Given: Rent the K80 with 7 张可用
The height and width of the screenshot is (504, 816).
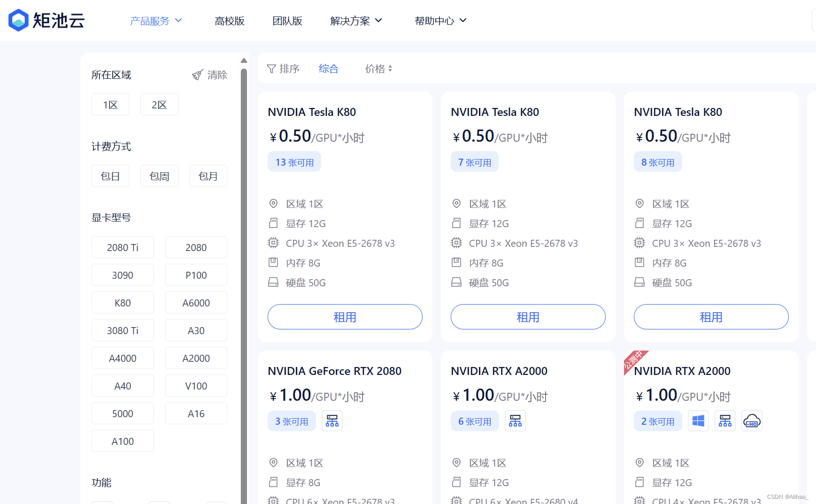Looking at the screenshot, I should tap(528, 317).
